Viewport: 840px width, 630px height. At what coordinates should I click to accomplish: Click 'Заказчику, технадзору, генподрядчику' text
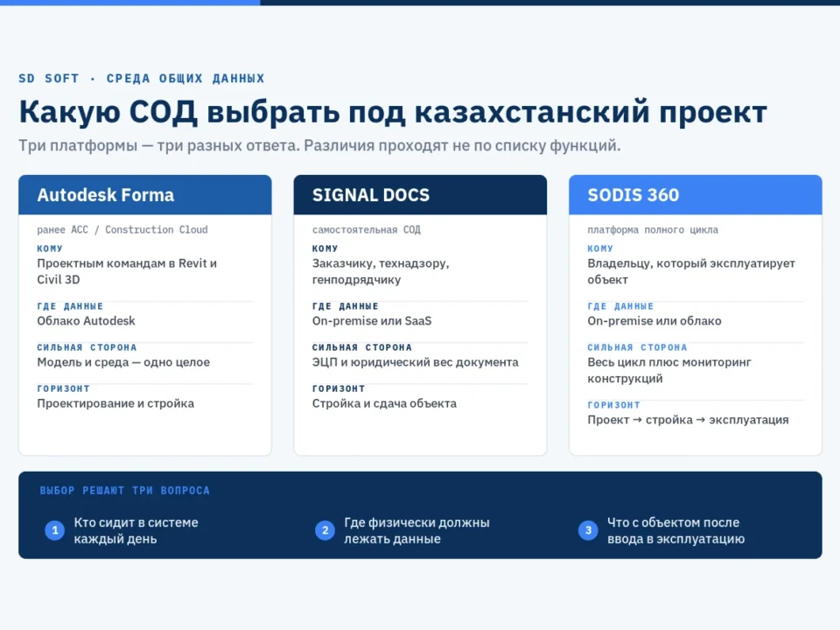(x=381, y=271)
